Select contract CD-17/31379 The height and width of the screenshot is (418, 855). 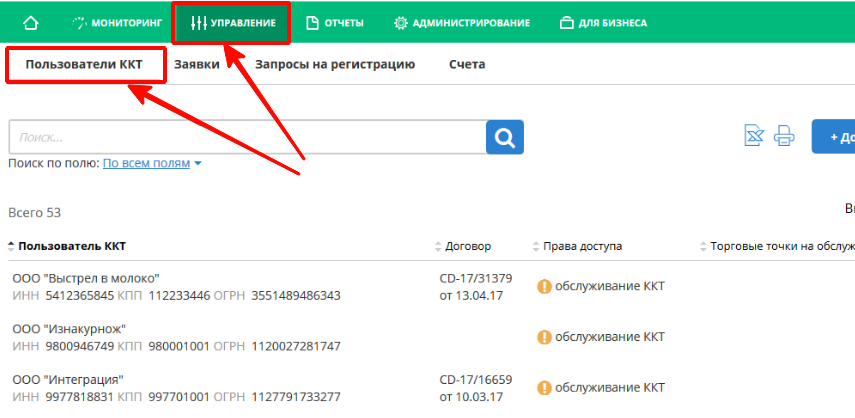(x=476, y=278)
